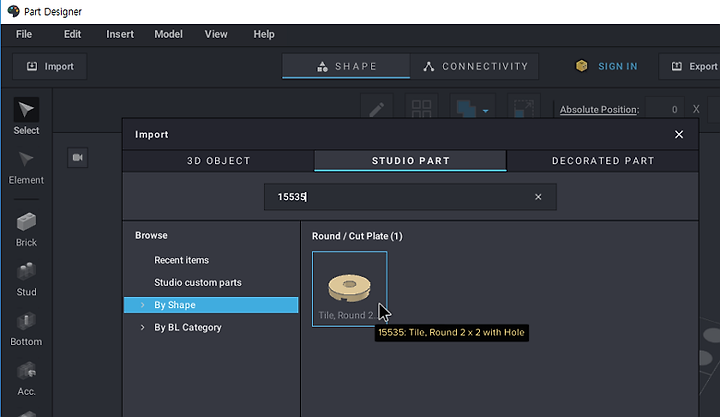The image size is (720, 417).
Task: Switch to the 3D OBJECT tab
Action: 219,161
